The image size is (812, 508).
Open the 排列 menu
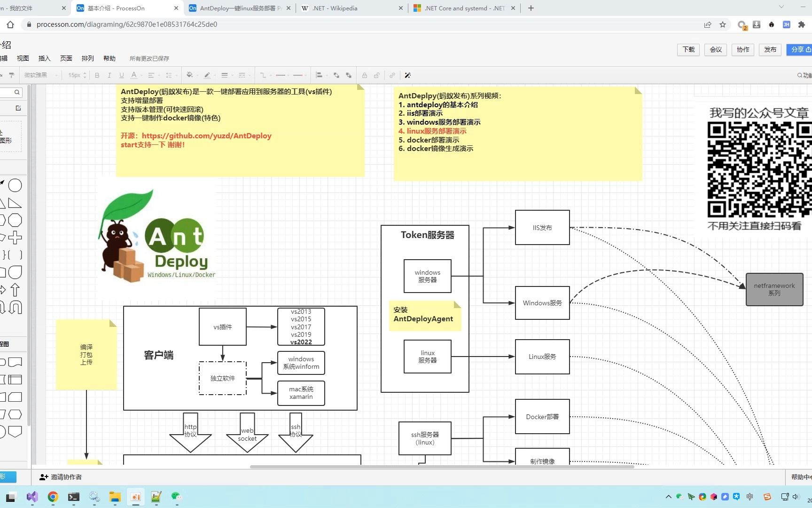coord(88,58)
